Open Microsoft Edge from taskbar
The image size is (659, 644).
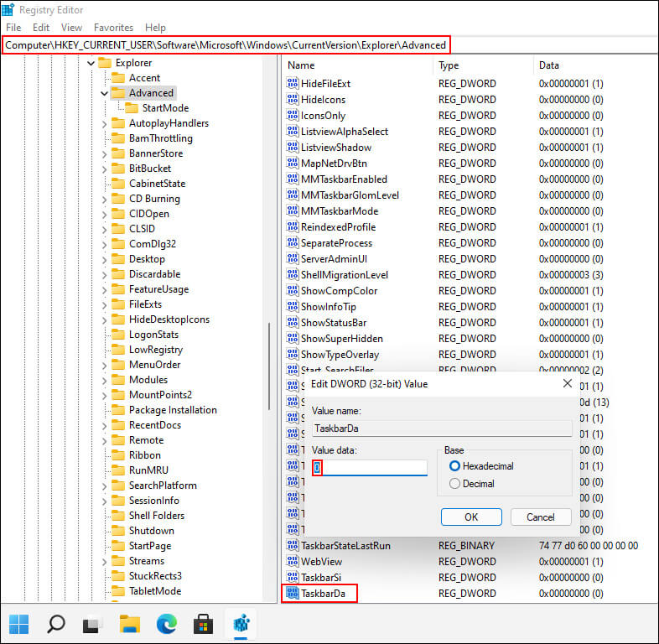coord(167,624)
